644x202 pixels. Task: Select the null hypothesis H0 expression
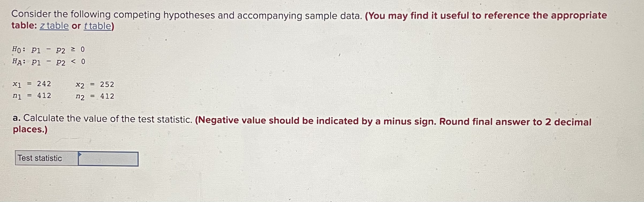(48, 49)
